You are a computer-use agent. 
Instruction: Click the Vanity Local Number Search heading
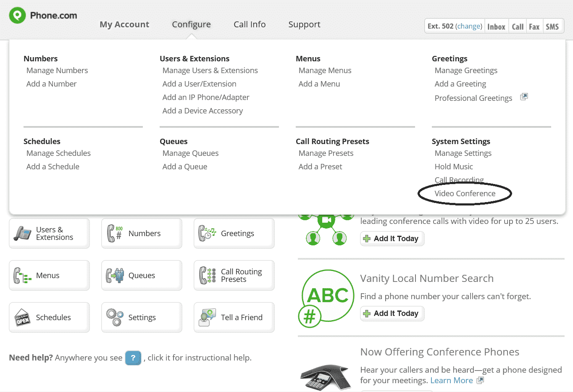(x=427, y=279)
